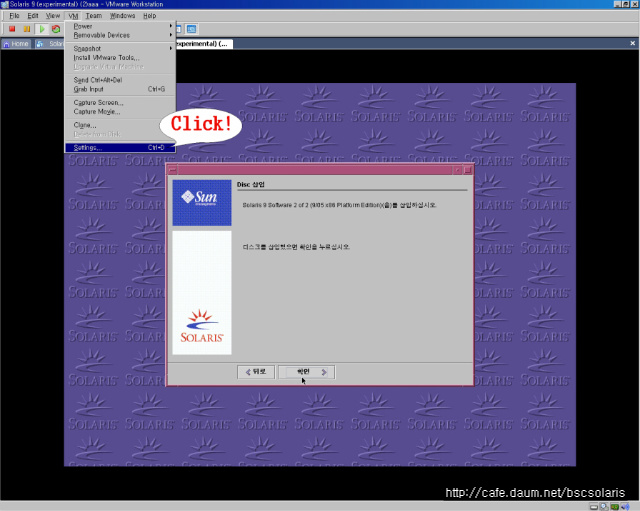
Task: Choose Install VMware Tools from VM menu
Action: [120, 58]
